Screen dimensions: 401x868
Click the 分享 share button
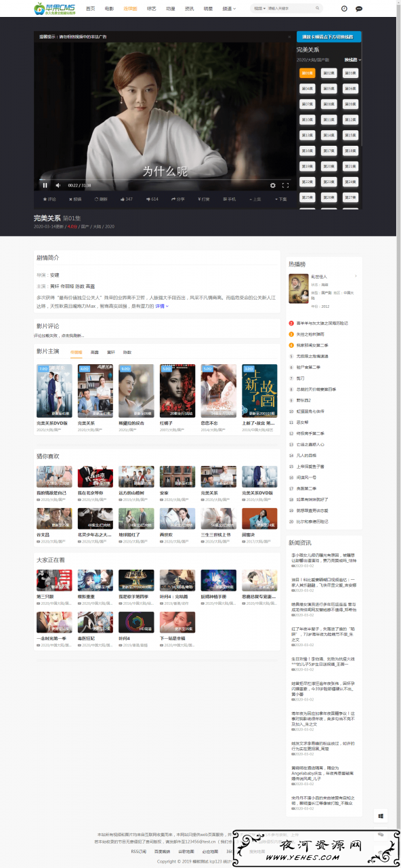(178, 199)
